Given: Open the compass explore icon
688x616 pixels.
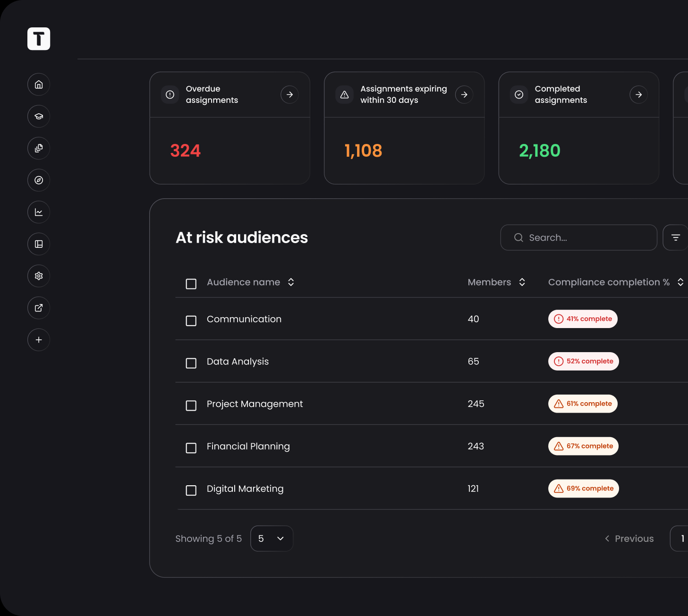Looking at the screenshot, I should 39,180.
